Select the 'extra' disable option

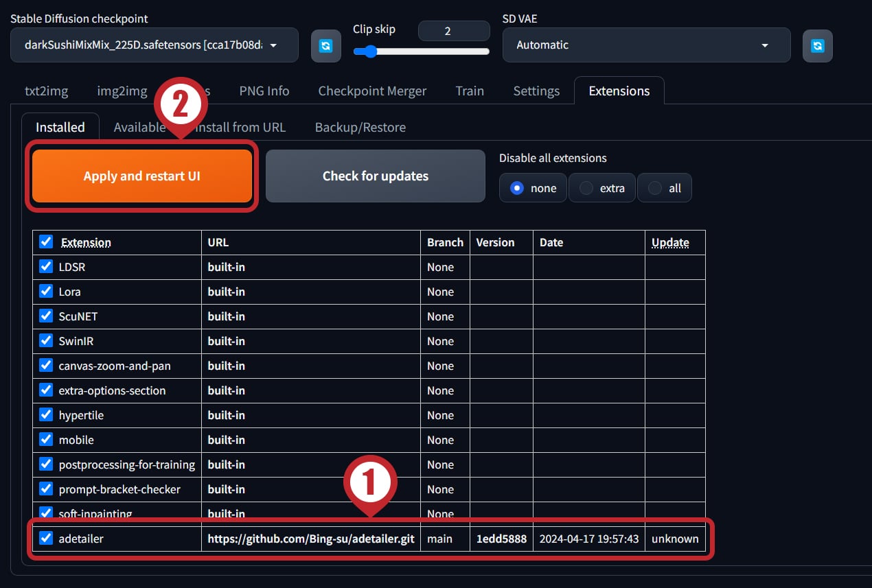pyautogui.click(x=601, y=188)
